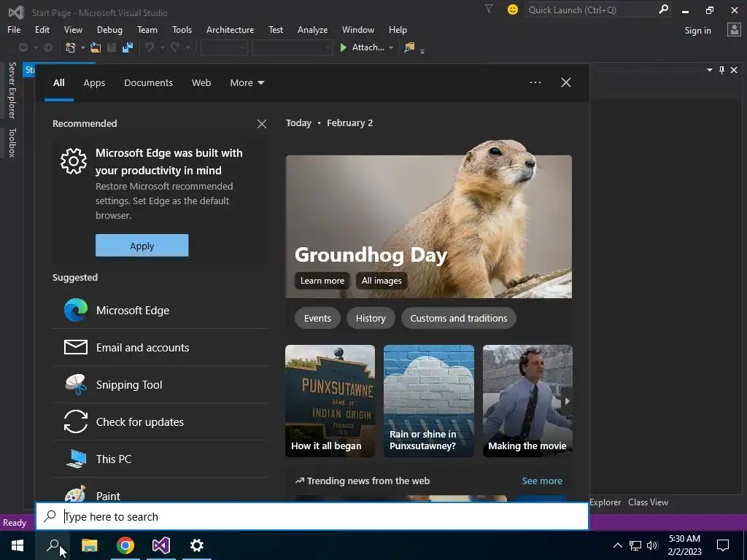Dismiss the Recommended section
This screenshot has width=747, height=560.
click(262, 124)
